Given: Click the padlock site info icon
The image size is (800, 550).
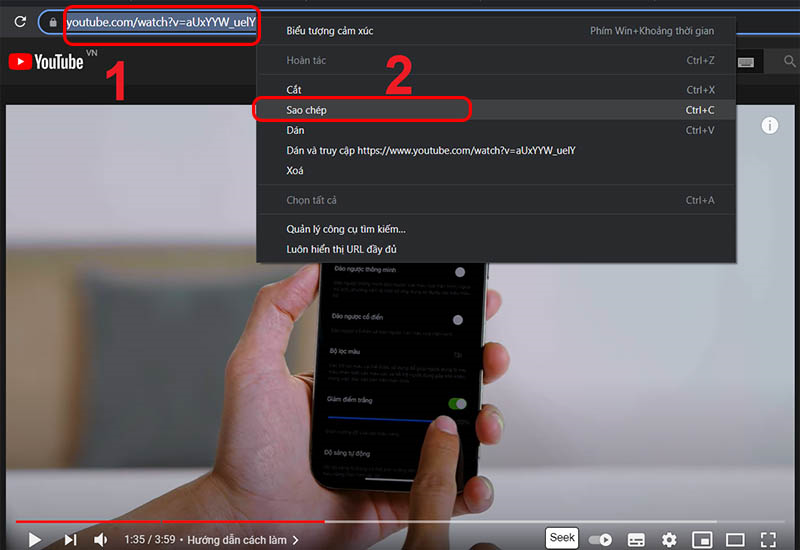Looking at the screenshot, I should click(x=53, y=22).
